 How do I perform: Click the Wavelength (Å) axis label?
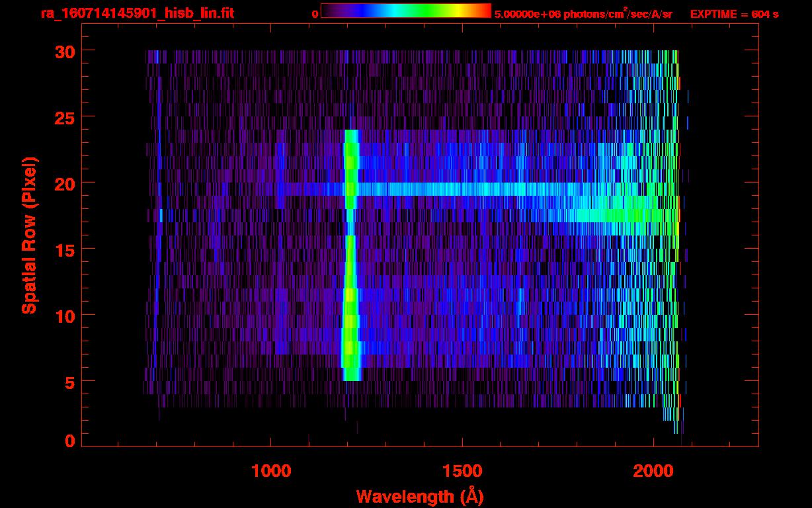(x=420, y=496)
